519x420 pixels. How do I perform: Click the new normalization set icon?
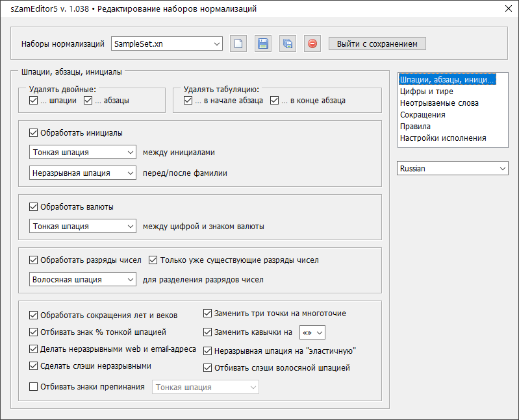point(239,44)
